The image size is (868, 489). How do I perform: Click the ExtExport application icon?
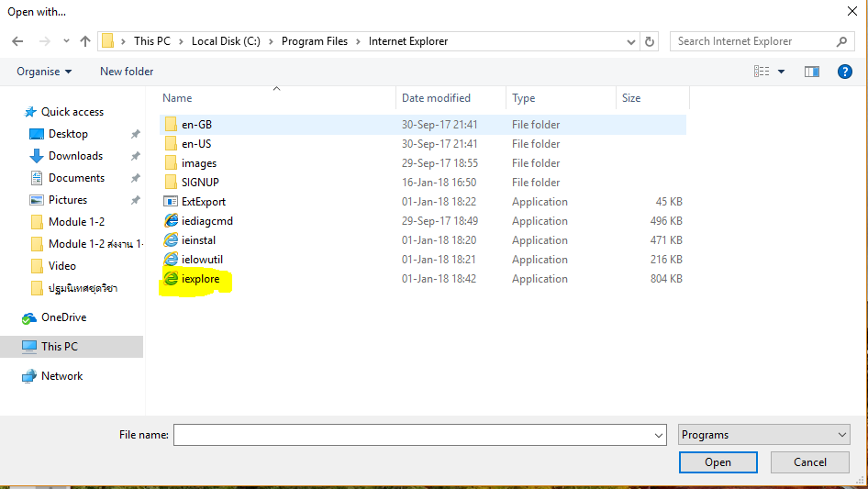point(171,202)
